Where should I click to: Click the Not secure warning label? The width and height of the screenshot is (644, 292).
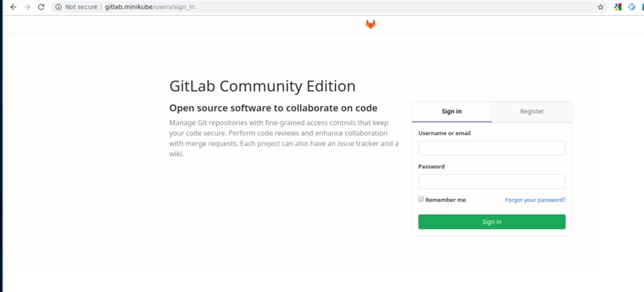tap(82, 7)
